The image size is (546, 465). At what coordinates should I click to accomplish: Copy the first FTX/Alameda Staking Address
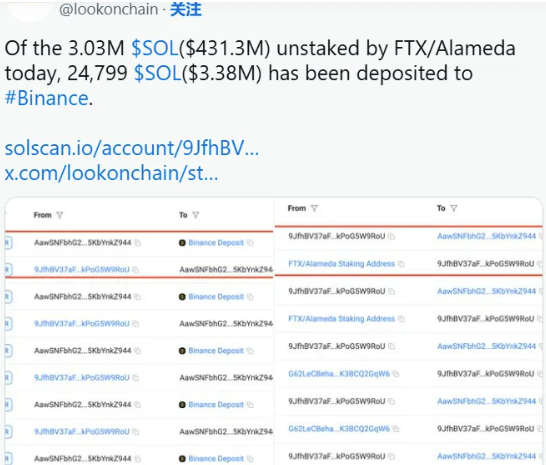click(401, 264)
